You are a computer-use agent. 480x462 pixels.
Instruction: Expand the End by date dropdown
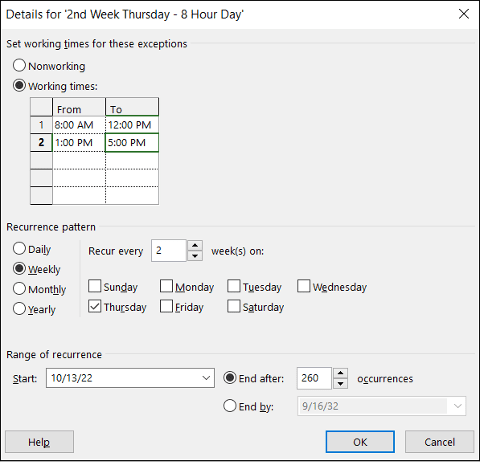(x=457, y=406)
